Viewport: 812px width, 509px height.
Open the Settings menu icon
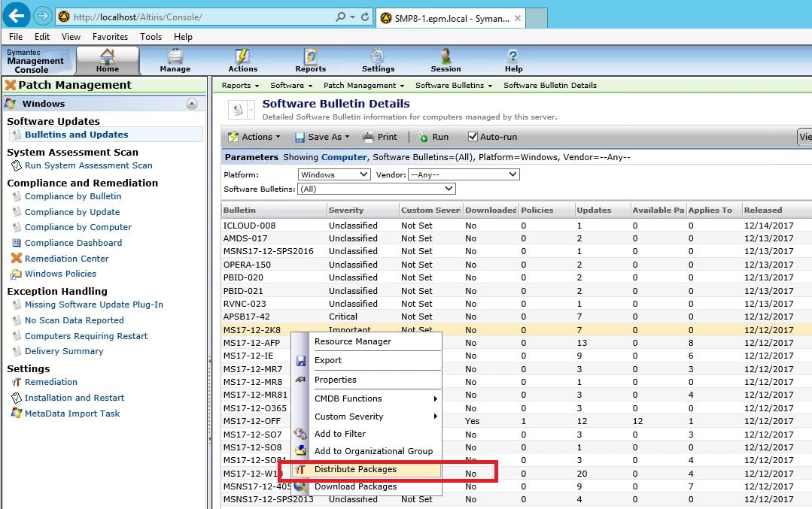coord(378,56)
